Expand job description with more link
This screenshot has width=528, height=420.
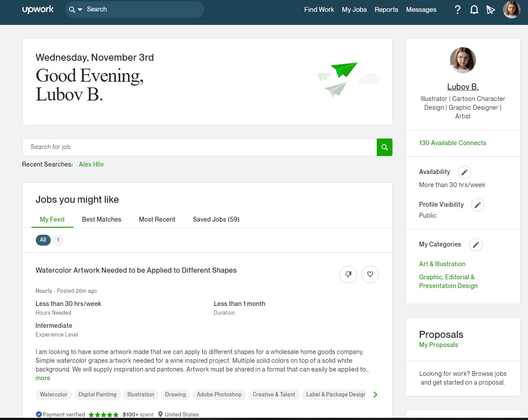[x=43, y=378]
